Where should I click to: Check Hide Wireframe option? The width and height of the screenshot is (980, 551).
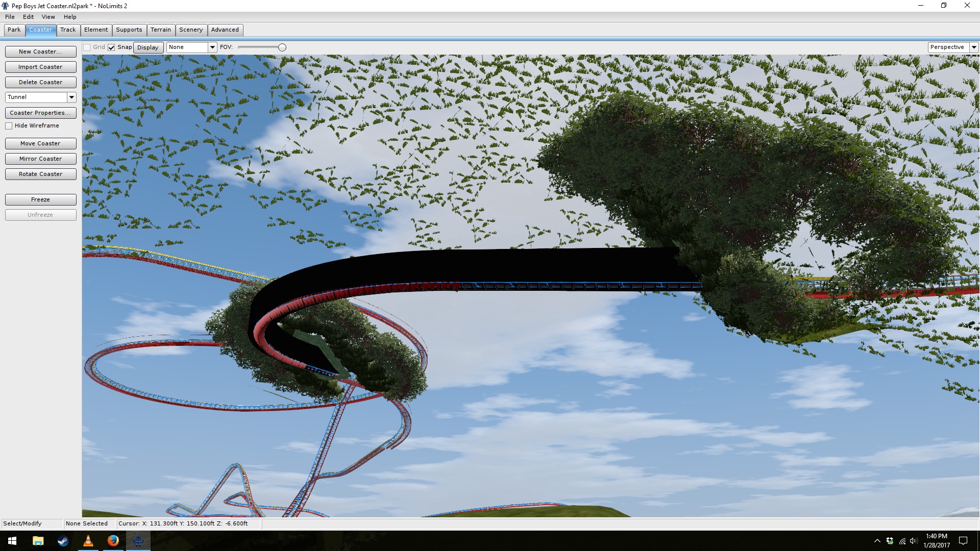pos(9,126)
